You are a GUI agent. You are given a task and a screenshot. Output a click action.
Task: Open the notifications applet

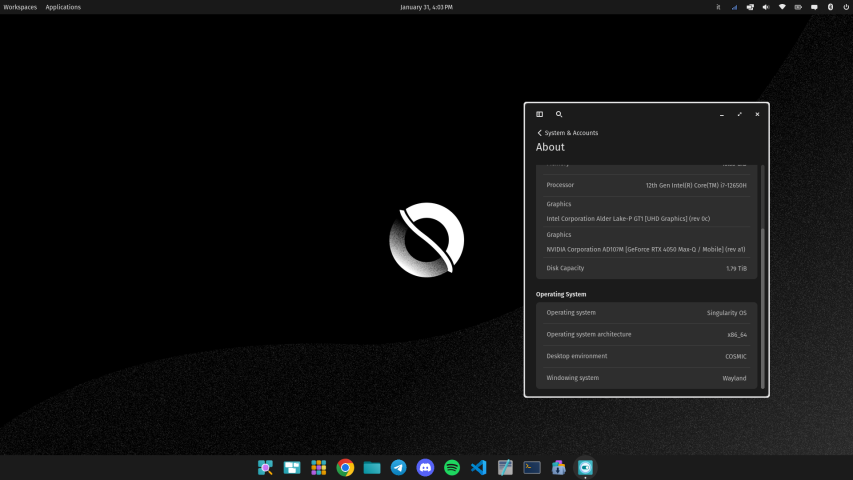pos(814,7)
